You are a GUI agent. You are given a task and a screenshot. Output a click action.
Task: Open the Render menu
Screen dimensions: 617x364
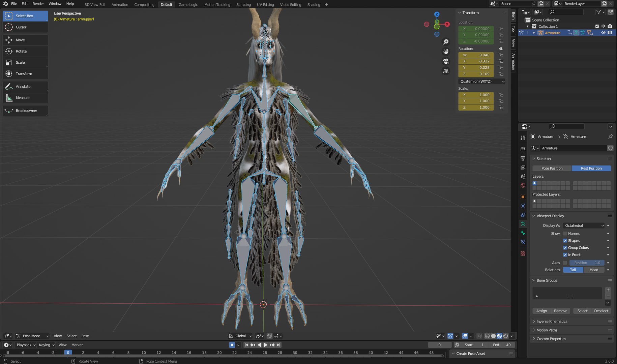[38, 4]
